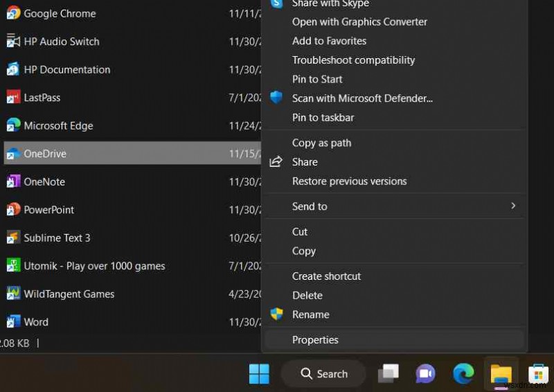The width and height of the screenshot is (554, 392).
Task: Click the HP Documentation shortcut icon
Action: coord(13,69)
